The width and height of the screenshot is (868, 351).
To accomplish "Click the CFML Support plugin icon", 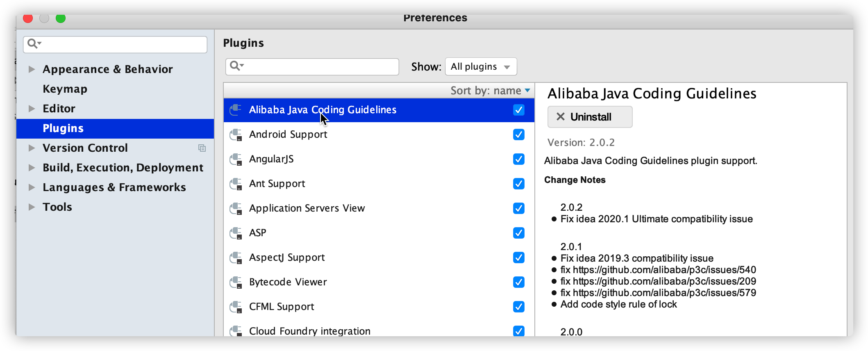I will [236, 307].
